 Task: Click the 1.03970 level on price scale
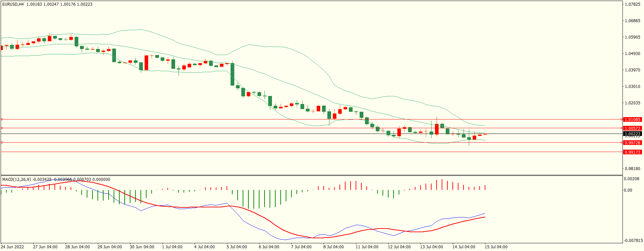[632, 70]
